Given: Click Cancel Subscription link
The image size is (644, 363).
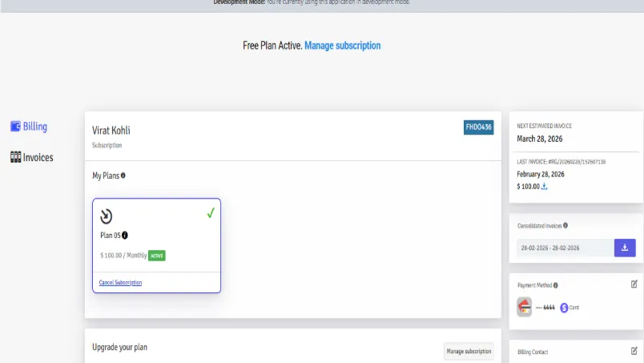Looking at the screenshot, I should [120, 282].
